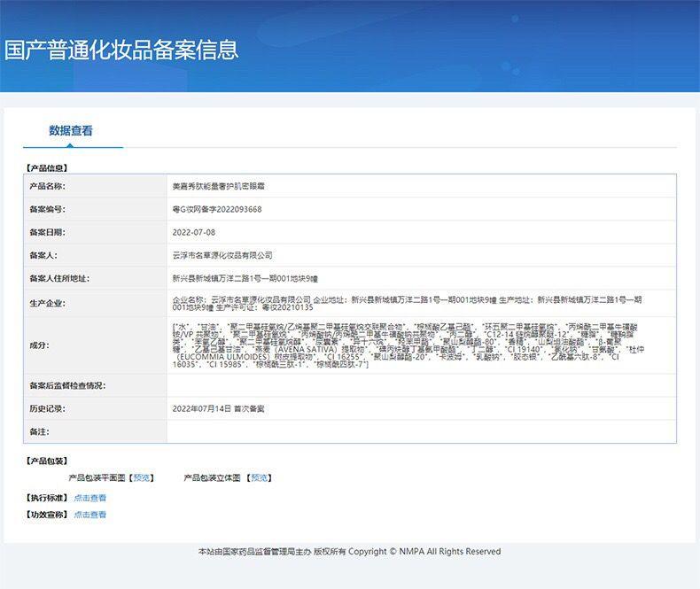Select the page title 国产普通化妆品备案信息
The width and height of the screenshot is (700, 589).
tap(121, 50)
